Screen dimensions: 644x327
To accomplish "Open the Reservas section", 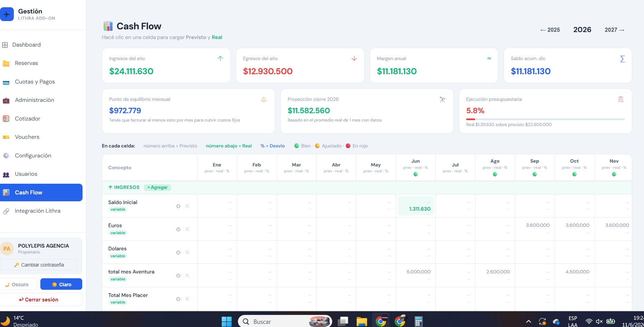I will pos(26,63).
